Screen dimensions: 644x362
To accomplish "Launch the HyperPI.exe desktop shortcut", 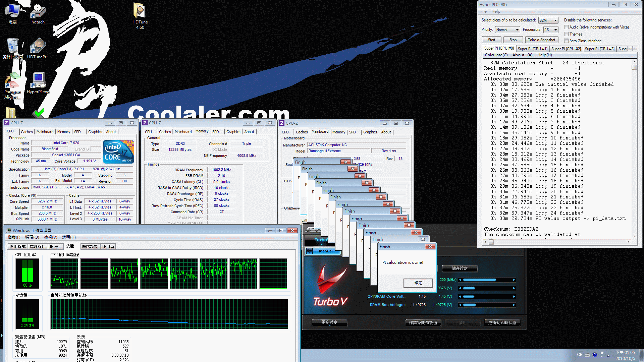I will 38,83.
